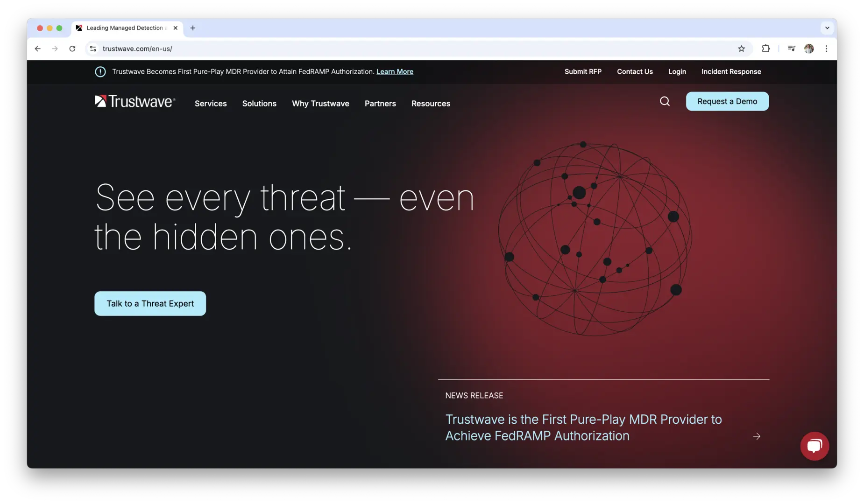This screenshot has height=504, width=864.
Task: Bookmark this page with the star icon
Action: (x=741, y=49)
